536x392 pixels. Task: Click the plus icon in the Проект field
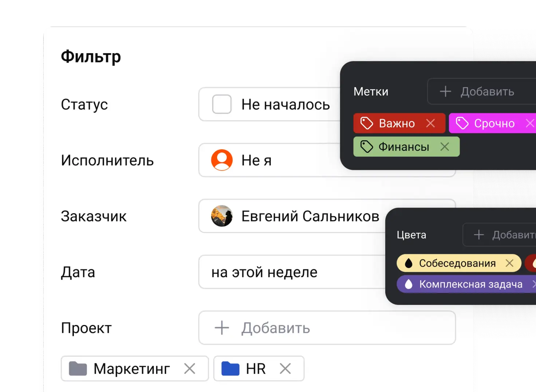pos(221,328)
